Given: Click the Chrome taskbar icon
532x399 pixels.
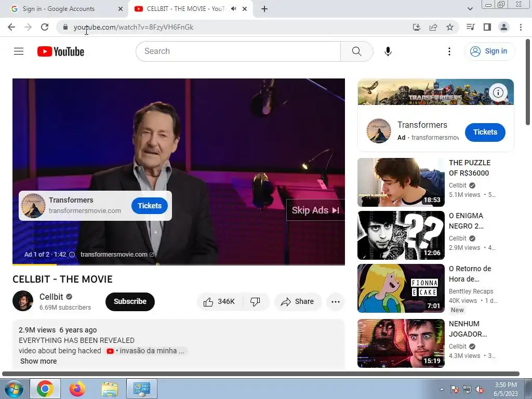Looking at the screenshot, I should click(45, 389).
